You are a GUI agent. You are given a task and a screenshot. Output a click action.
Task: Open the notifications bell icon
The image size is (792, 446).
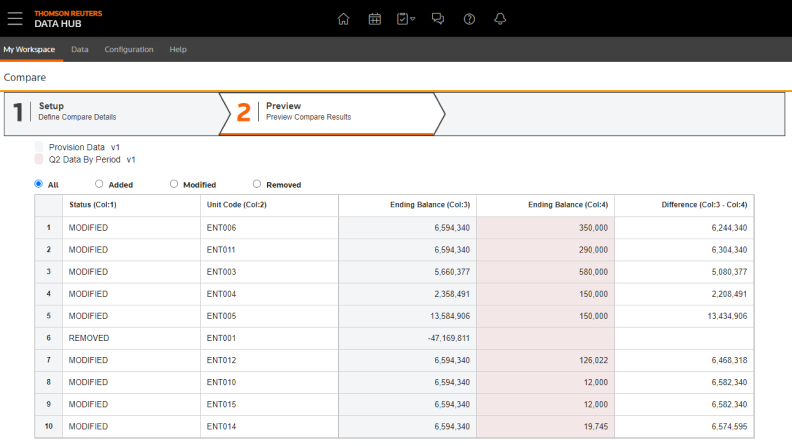(500, 19)
